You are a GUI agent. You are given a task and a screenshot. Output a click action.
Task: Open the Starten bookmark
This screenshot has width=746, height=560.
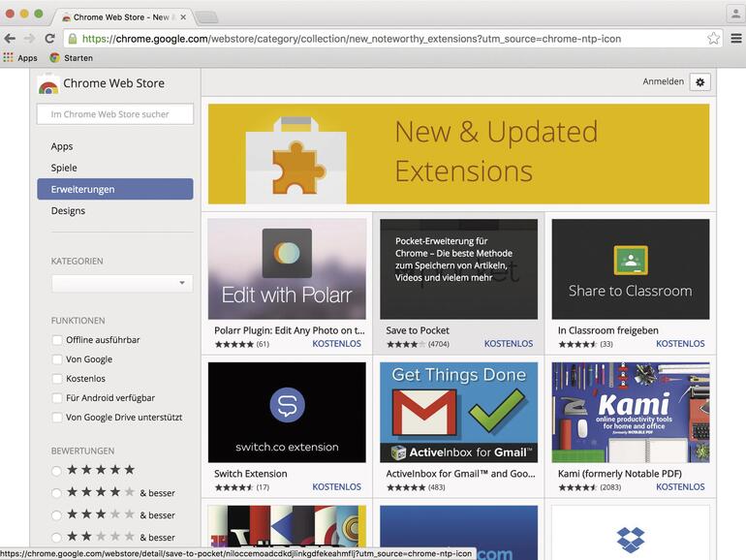pos(72,58)
